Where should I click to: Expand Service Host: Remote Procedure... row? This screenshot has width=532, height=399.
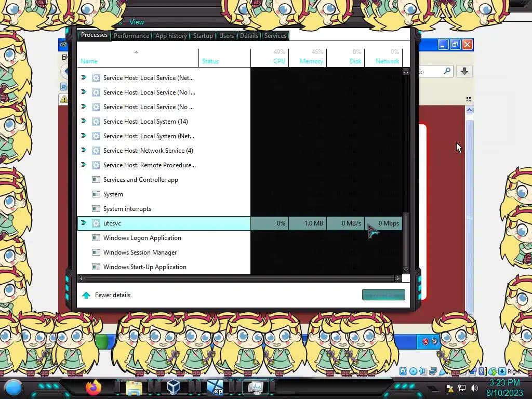coord(84,165)
